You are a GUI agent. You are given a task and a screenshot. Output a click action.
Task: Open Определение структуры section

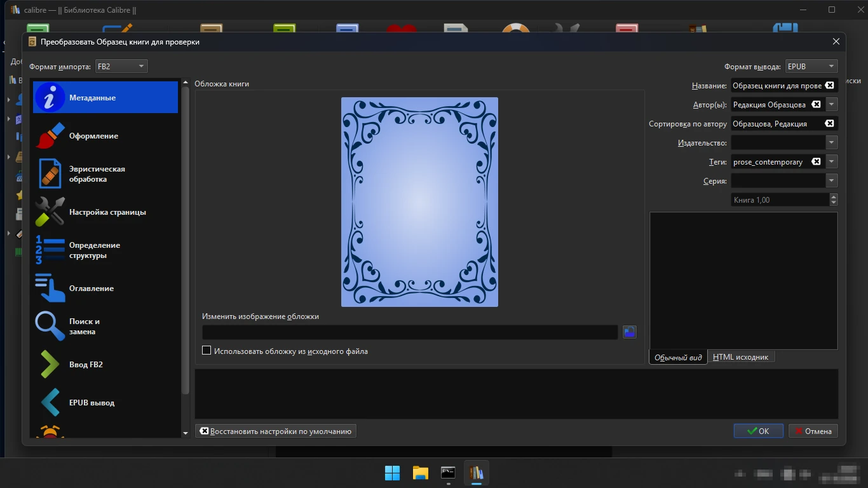105,250
